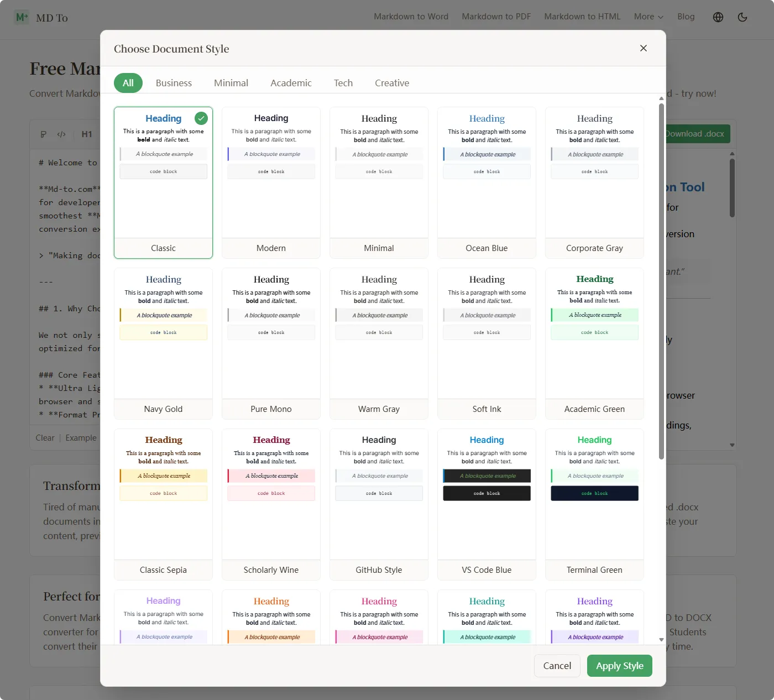This screenshot has height=700, width=774.
Task: Switch to the Academic filter tab
Action: click(x=291, y=82)
